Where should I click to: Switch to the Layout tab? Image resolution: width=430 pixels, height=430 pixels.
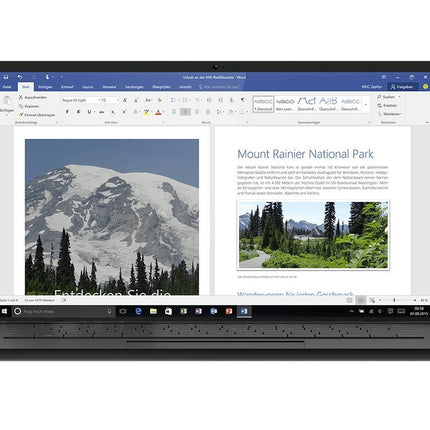[x=88, y=87]
